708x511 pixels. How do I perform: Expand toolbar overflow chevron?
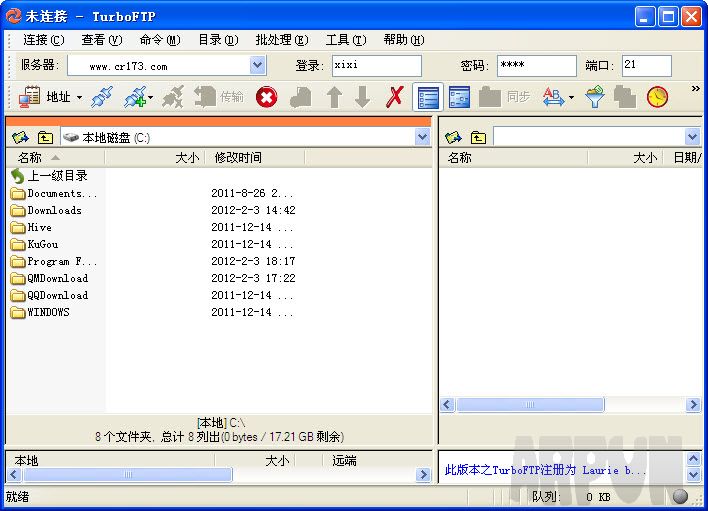point(695,88)
